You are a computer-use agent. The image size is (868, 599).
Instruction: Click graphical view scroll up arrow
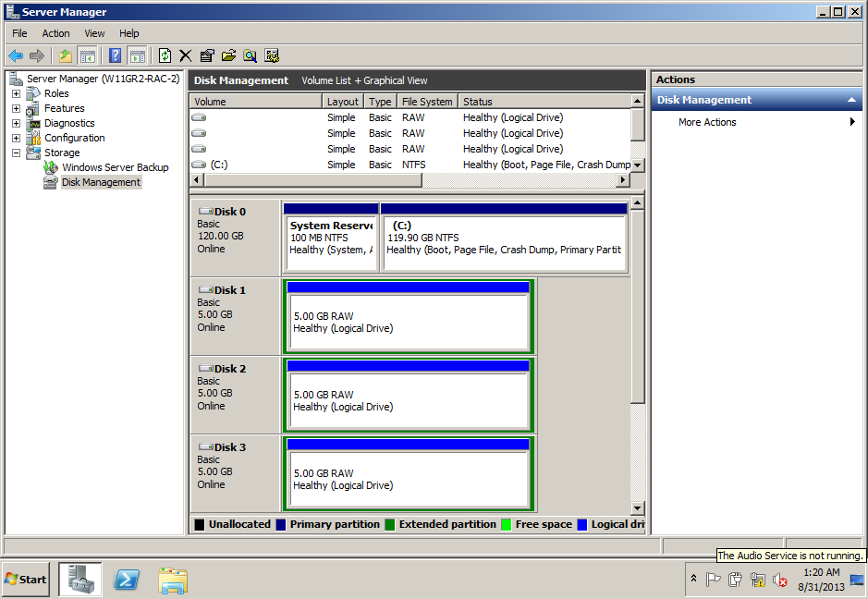pos(638,203)
